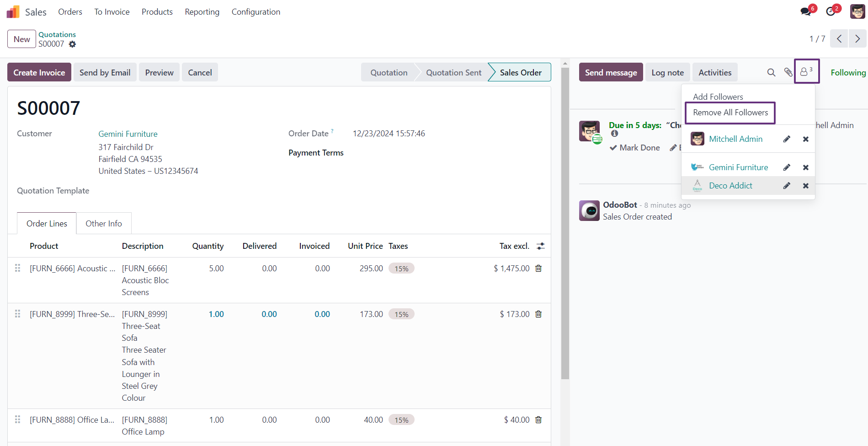Go back to Quotations breadcrumb
The height and width of the screenshot is (446, 868).
57,34
